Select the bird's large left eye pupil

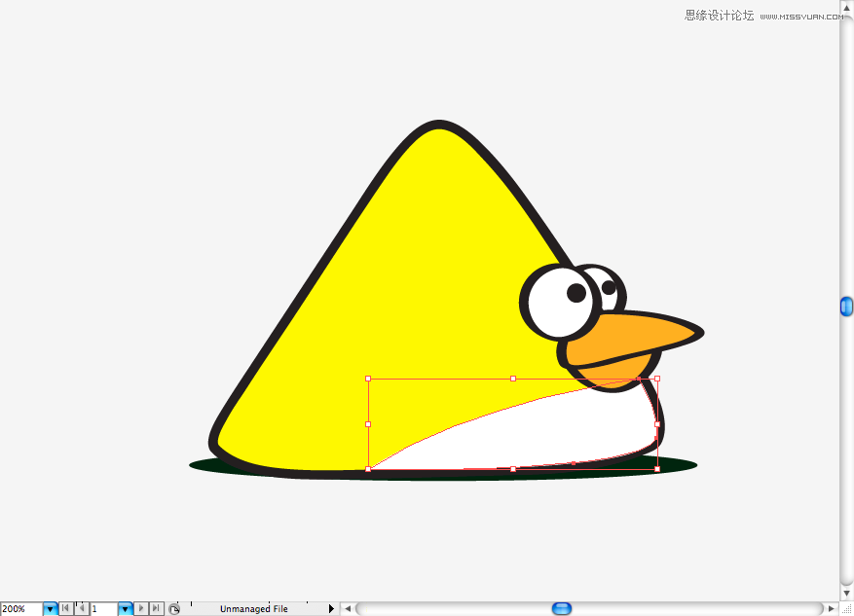click(x=576, y=293)
